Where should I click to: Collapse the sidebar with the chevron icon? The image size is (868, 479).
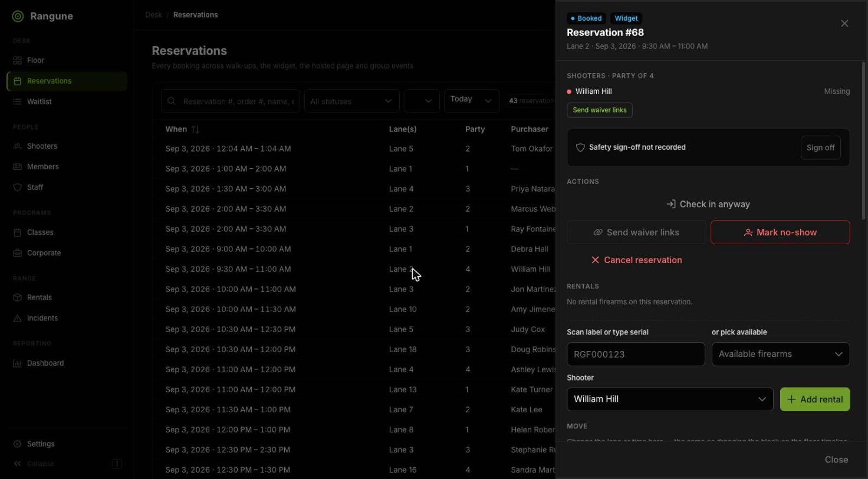(18, 464)
